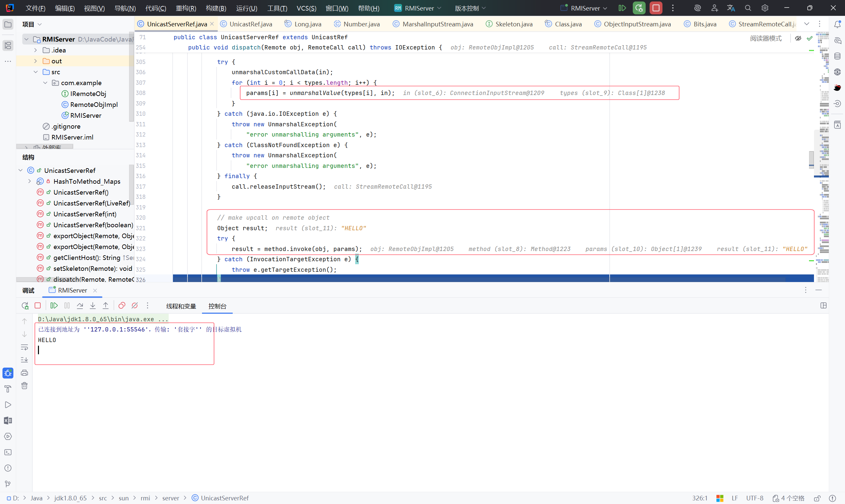The height and width of the screenshot is (504, 845).
Task: Click the Step Into debug icon
Action: (93, 306)
